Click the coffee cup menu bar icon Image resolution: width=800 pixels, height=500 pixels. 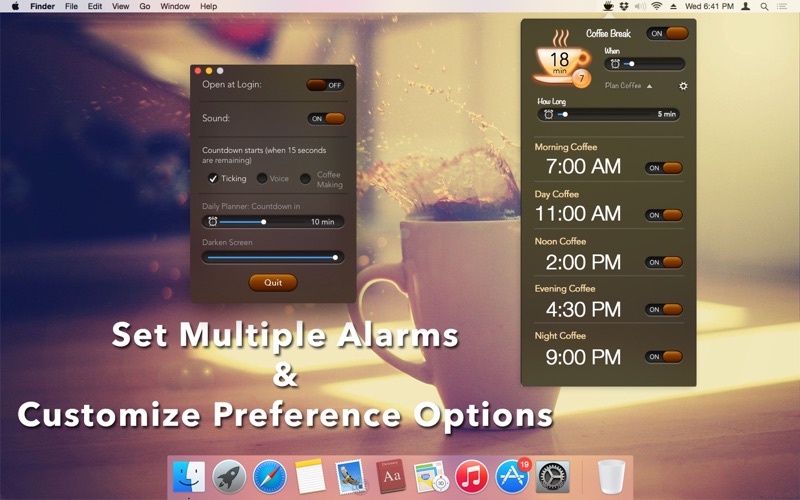pos(608,6)
